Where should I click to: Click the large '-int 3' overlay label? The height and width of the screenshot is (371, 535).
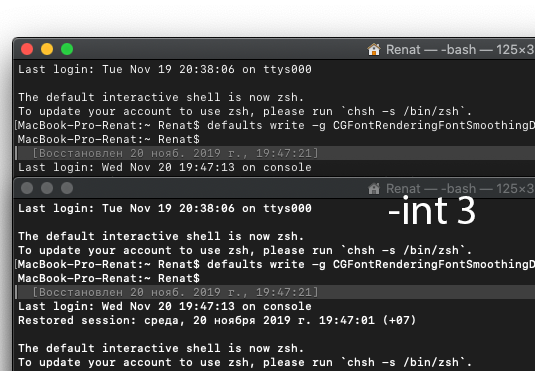[x=432, y=211]
